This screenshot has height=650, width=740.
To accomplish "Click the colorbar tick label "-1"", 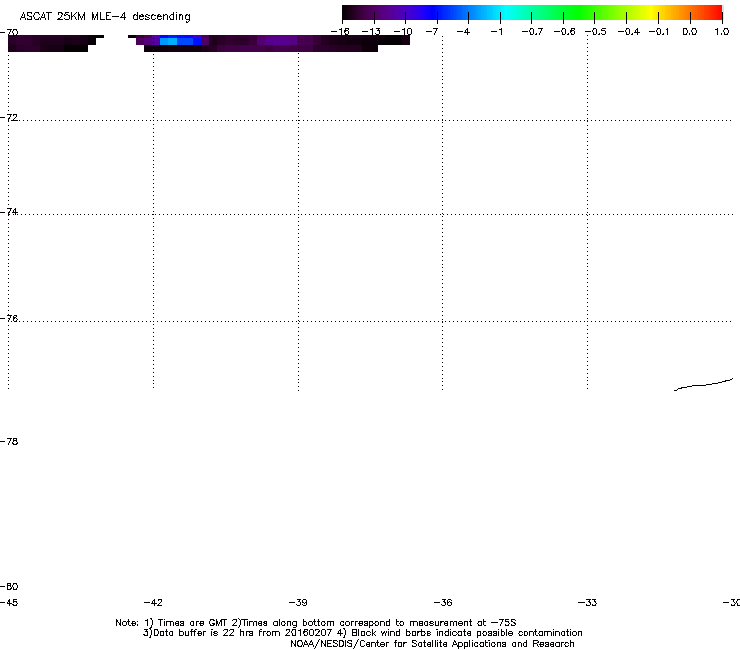I will [x=496, y=32].
